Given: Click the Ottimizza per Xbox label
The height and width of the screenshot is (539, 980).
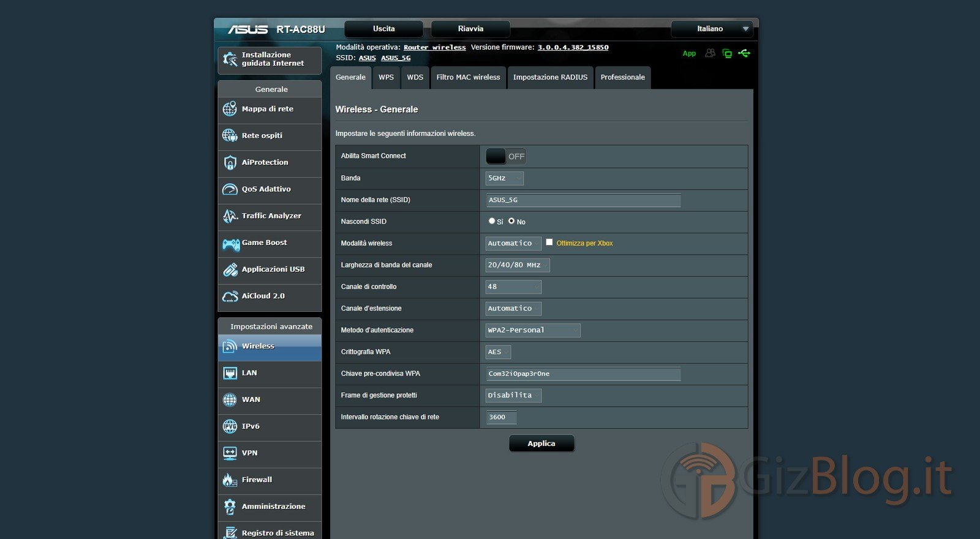Looking at the screenshot, I should [x=584, y=243].
